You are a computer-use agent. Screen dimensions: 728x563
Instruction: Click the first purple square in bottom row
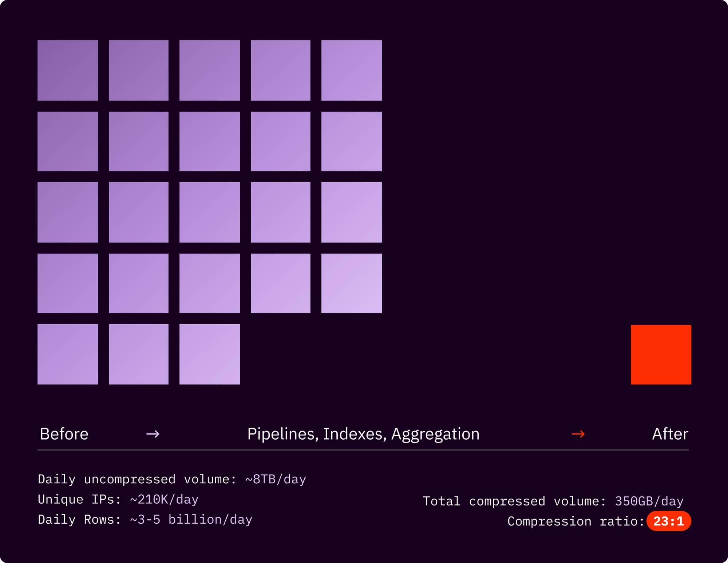(68, 354)
